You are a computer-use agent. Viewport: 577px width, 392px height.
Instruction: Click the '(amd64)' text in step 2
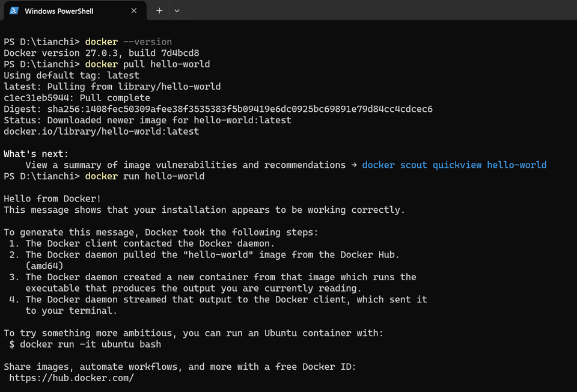[x=44, y=266]
